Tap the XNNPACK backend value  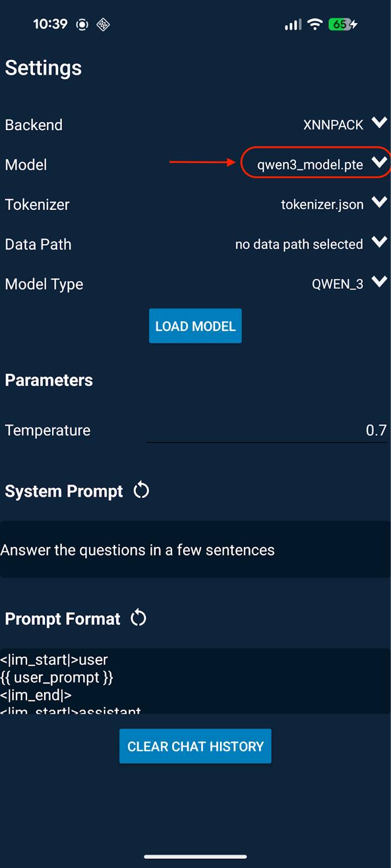(333, 125)
